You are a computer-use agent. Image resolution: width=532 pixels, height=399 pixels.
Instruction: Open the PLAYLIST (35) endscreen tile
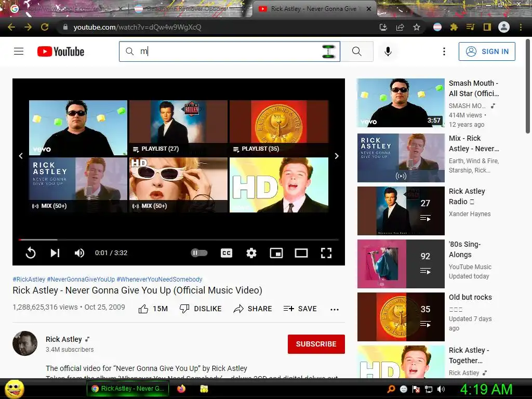pos(279,128)
